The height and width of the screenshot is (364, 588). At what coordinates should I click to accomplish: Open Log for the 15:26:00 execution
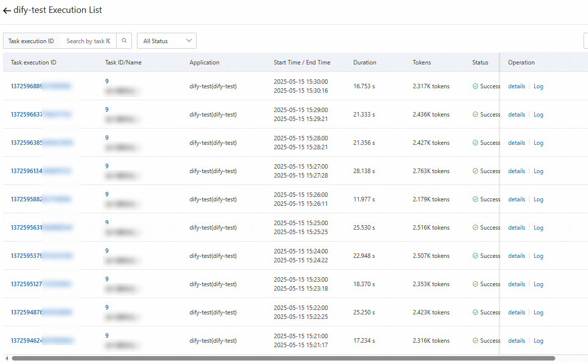[538, 199]
